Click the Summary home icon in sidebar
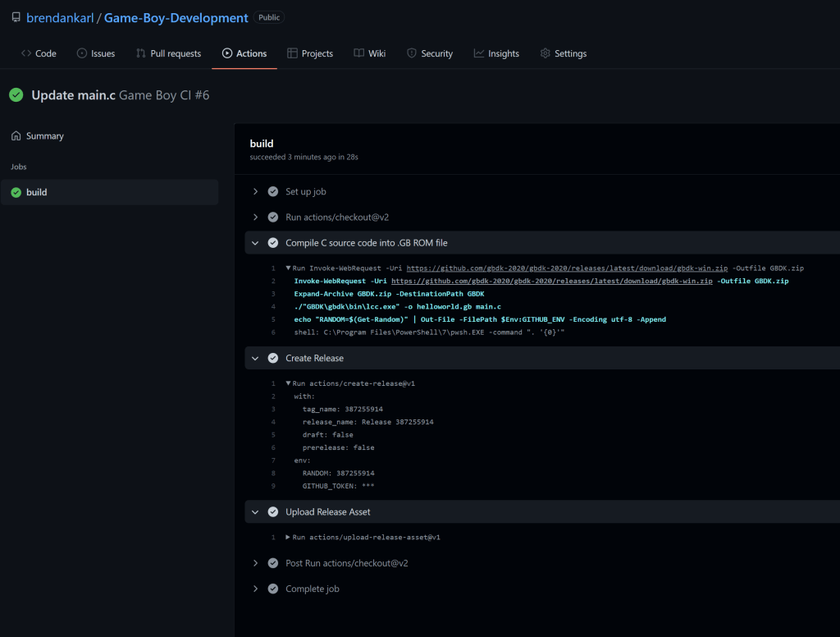 click(16, 136)
